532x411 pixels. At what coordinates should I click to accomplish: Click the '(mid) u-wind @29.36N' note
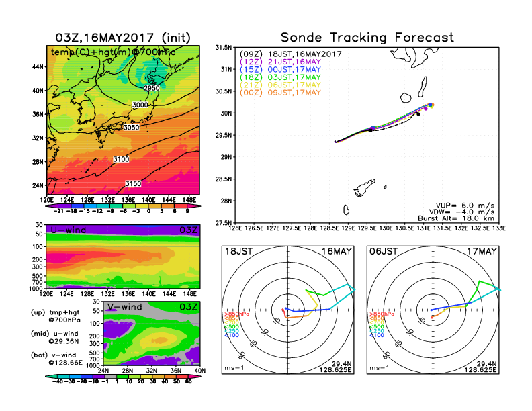[x=55, y=337]
